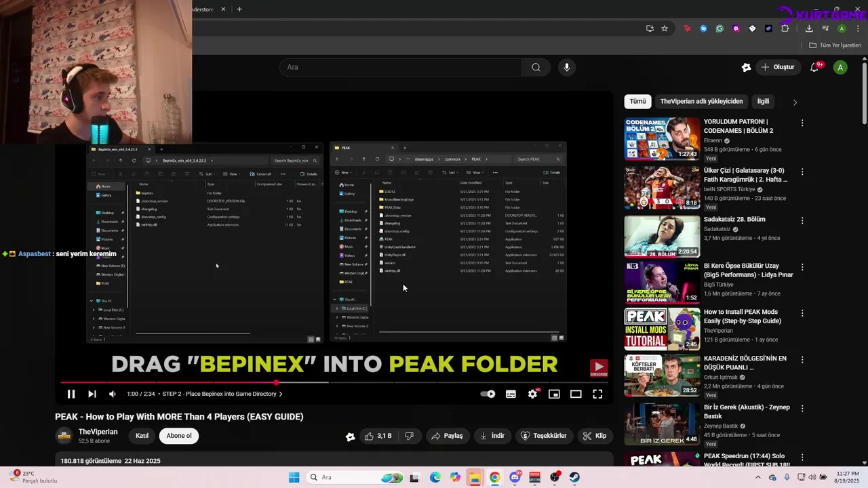Open options for Bi Kere Öpse video

click(x=802, y=268)
